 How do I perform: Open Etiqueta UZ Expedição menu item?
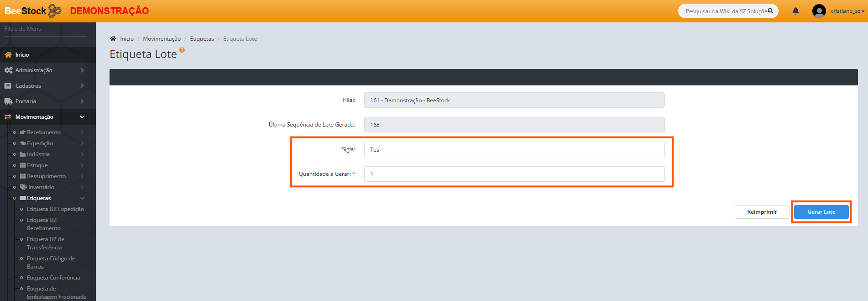(x=55, y=209)
